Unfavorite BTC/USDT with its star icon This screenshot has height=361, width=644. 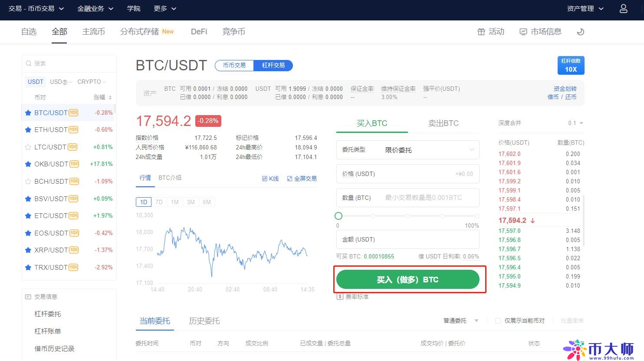pos(28,113)
